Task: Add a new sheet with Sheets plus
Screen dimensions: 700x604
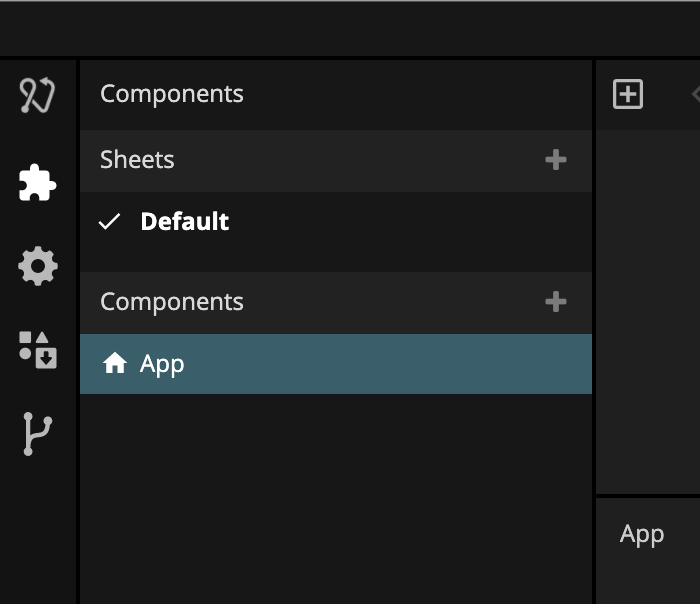Action: pos(556,160)
